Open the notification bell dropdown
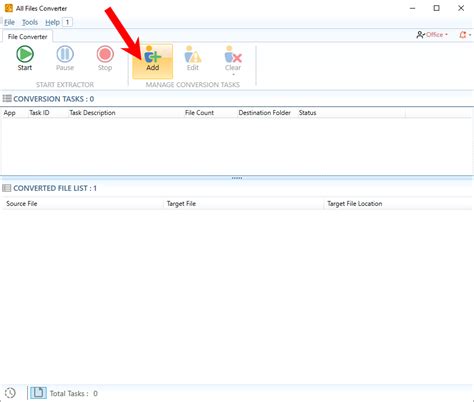The image size is (474, 402). click(465, 35)
